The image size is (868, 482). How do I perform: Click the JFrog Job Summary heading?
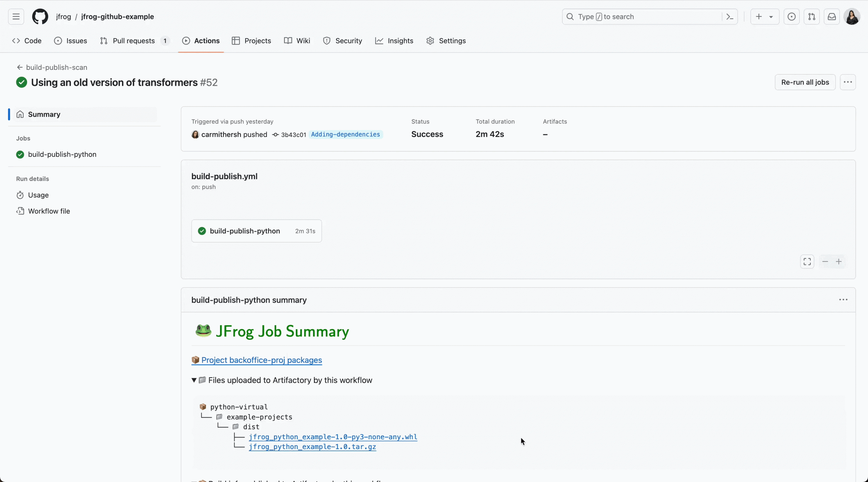point(282,331)
